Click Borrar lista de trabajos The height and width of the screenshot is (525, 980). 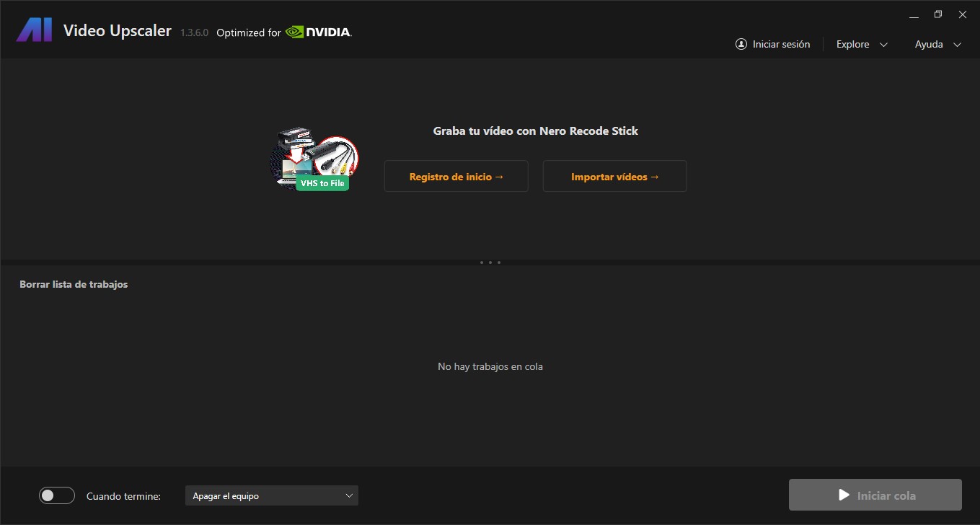click(x=74, y=284)
